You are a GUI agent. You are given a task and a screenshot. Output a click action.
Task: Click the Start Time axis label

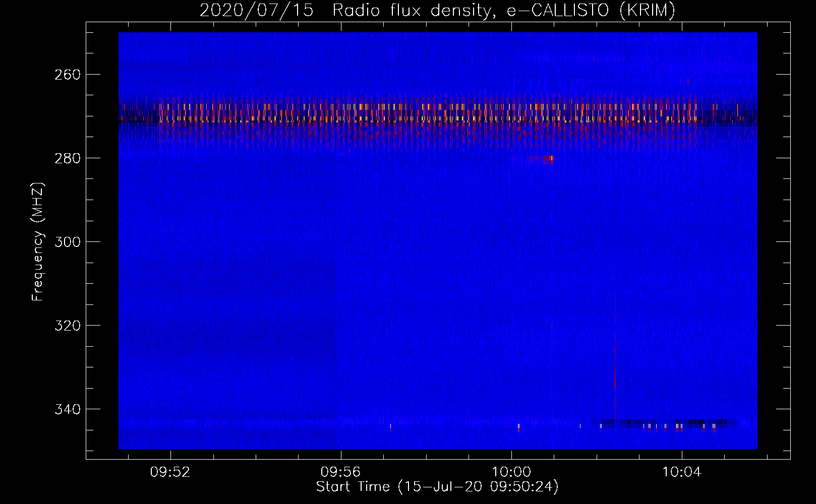pyautogui.click(x=437, y=487)
